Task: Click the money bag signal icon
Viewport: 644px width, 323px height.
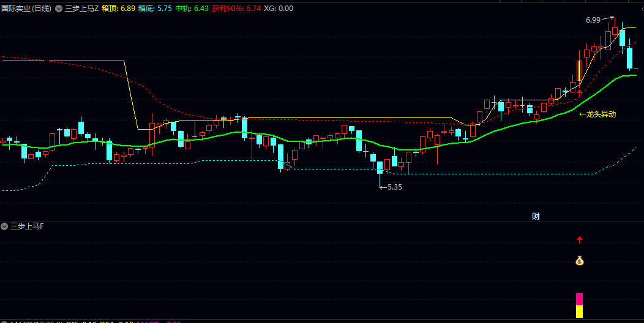Action: point(580,260)
